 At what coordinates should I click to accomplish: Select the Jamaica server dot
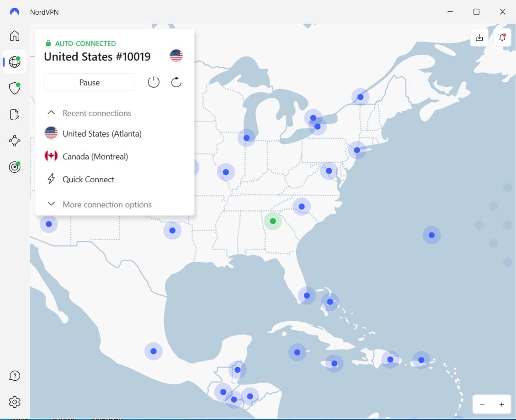tap(335, 363)
